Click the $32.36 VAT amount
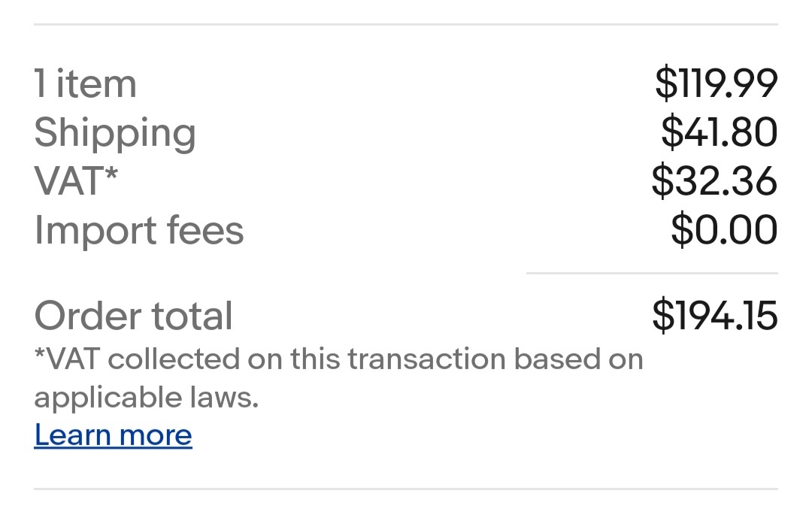 coord(714,182)
